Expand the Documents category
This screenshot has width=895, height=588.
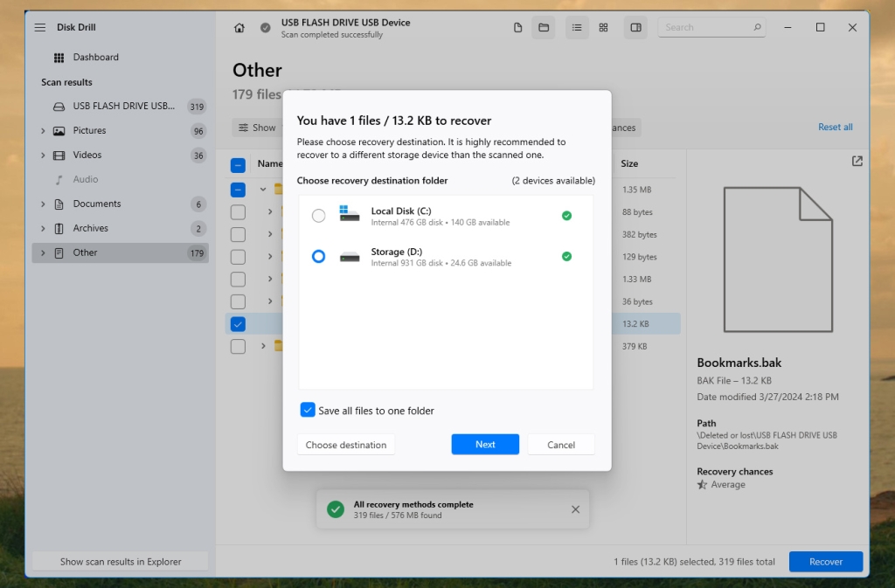coord(42,204)
